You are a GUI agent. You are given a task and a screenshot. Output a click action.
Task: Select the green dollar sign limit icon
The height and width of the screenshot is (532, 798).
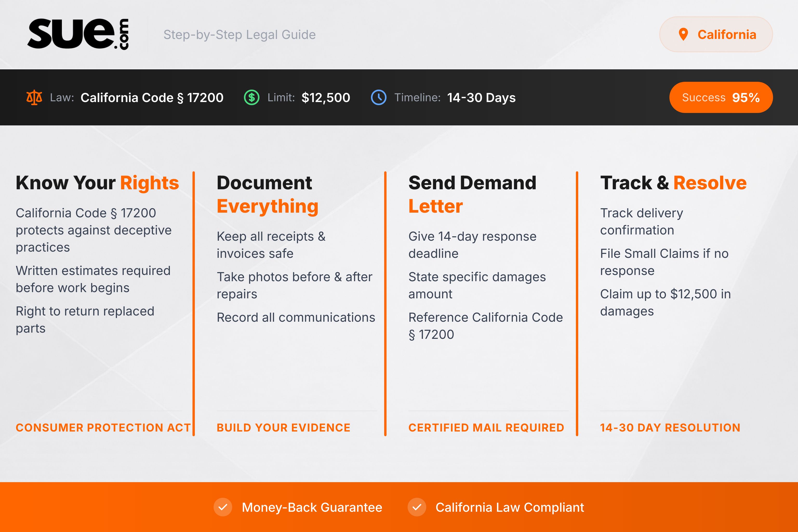click(x=251, y=97)
